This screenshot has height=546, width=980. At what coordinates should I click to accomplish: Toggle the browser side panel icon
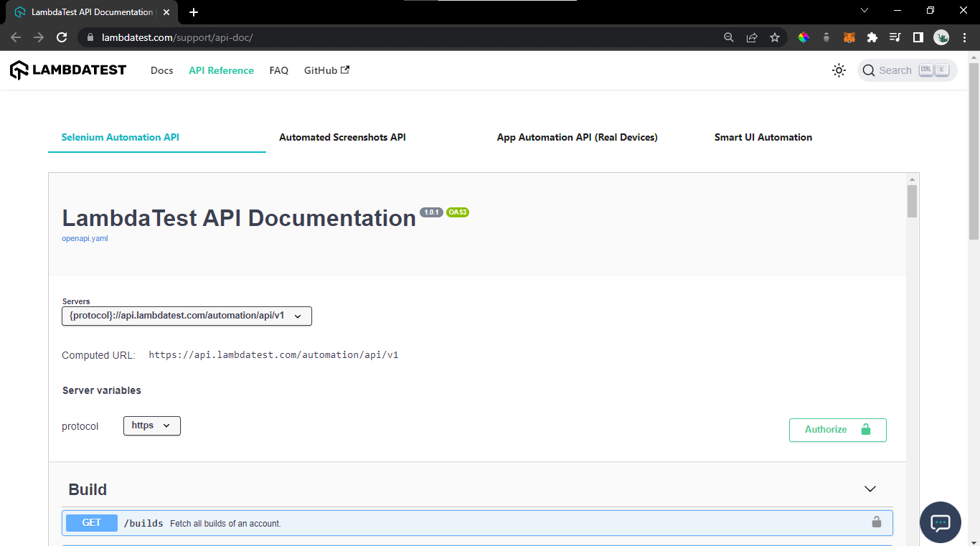918,37
